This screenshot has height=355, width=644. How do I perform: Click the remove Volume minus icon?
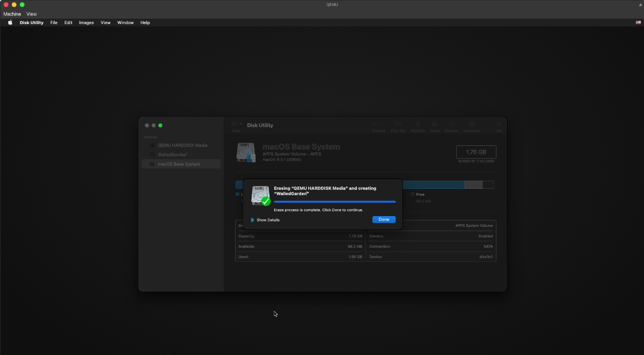(x=382, y=124)
